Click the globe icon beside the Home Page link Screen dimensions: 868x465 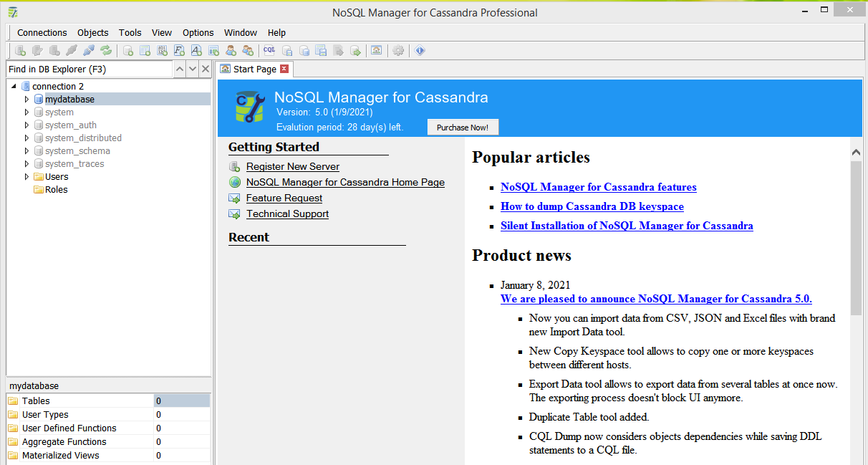(234, 182)
